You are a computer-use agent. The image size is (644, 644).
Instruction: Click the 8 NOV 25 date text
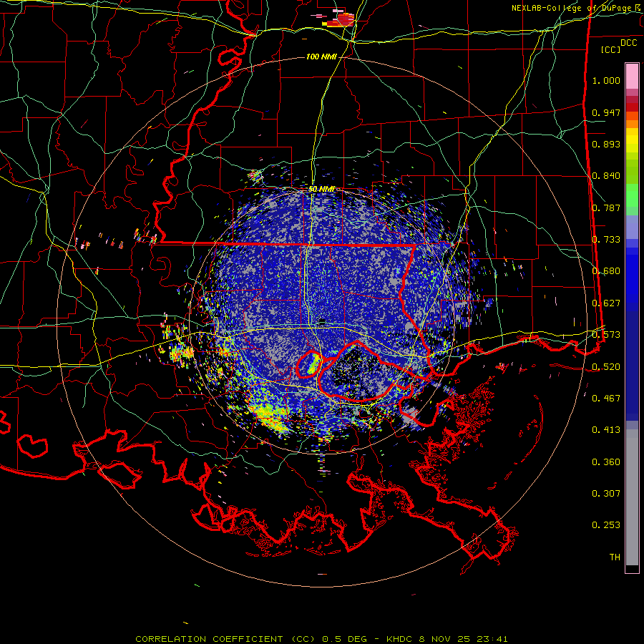tap(444, 639)
